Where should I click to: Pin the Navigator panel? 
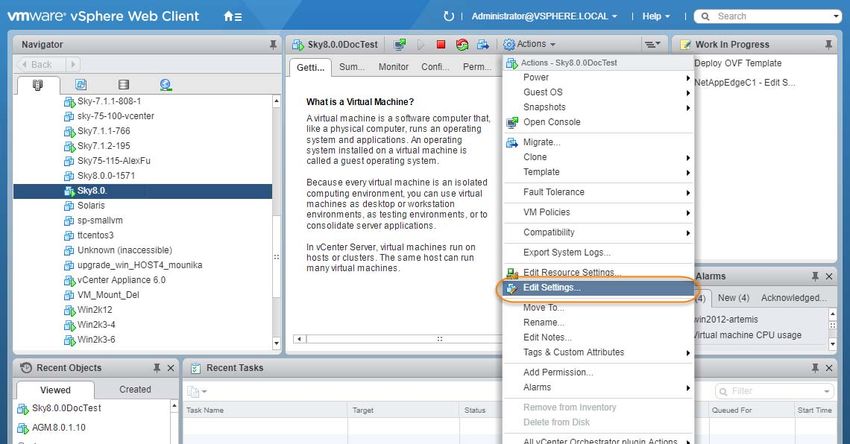click(x=273, y=45)
